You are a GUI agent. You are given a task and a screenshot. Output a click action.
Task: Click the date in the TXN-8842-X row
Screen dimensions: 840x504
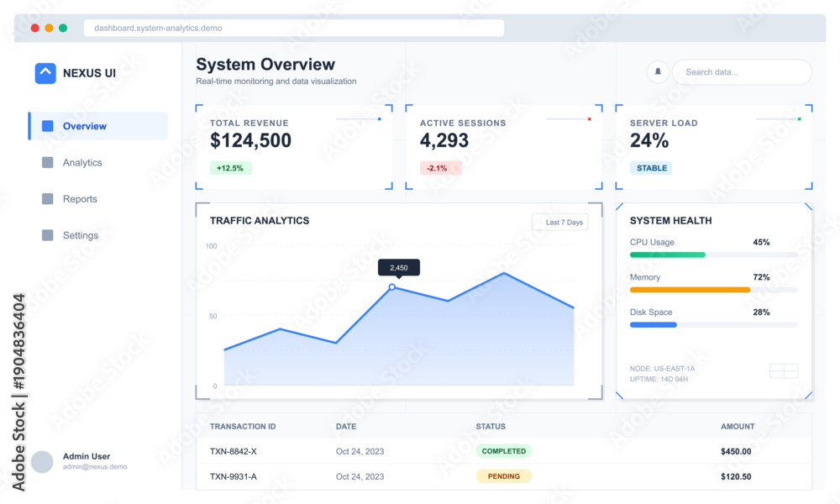click(x=360, y=452)
